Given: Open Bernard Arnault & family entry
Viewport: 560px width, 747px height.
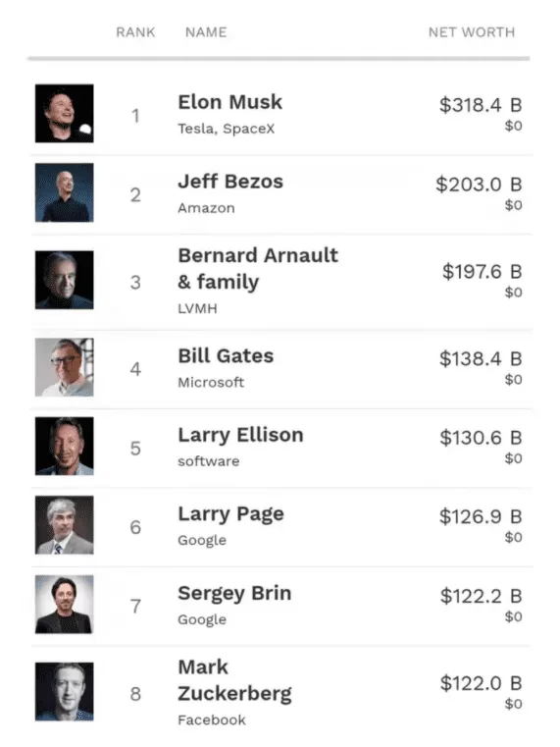Looking at the screenshot, I should (x=258, y=269).
